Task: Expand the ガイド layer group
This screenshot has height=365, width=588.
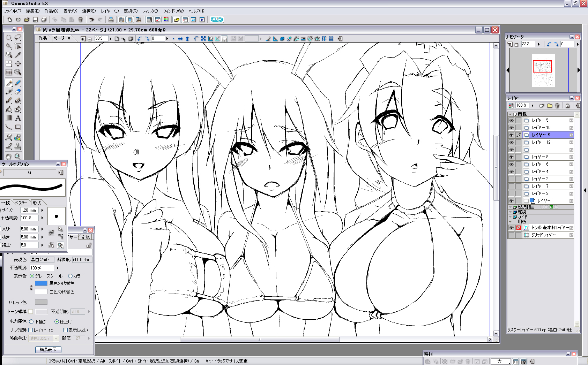Action: tap(510, 217)
